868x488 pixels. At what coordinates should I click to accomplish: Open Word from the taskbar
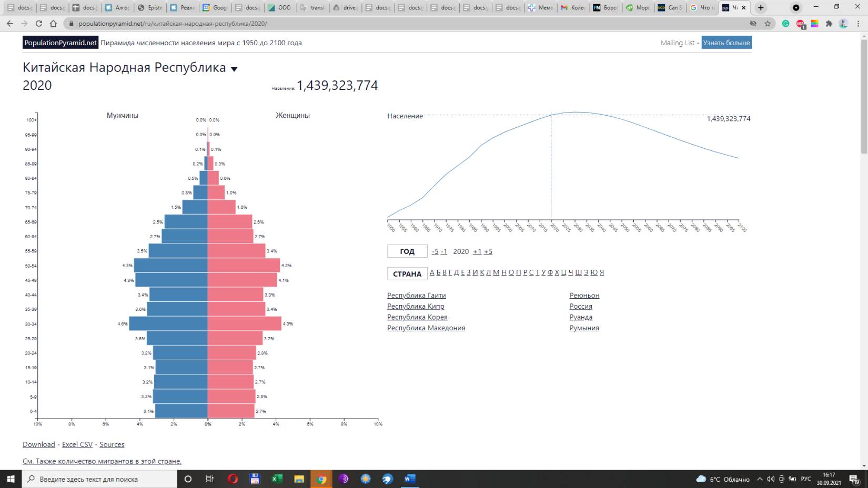coord(409,479)
